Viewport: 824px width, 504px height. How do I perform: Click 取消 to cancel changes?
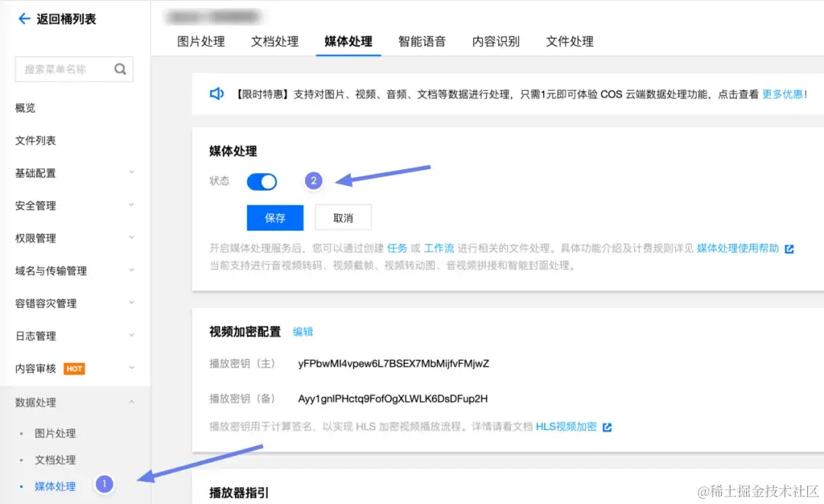click(x=343, y=217)
